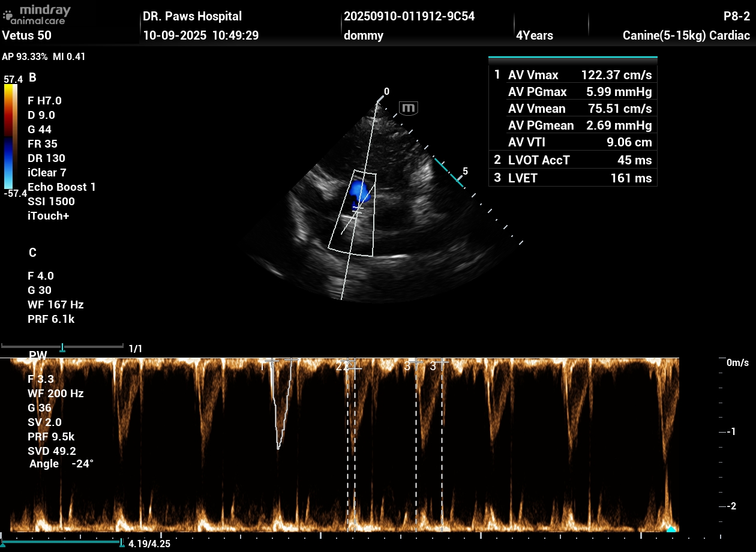The width and height of the screenshot is (756, 552).
Task: Click the mindray animal care logo
Action: pyautogui.click(x=37, y=14)
